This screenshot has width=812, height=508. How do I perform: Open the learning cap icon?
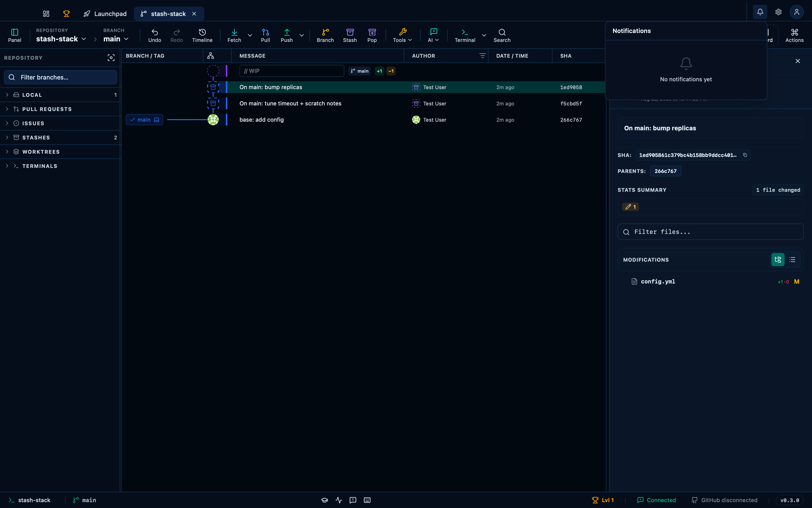pyautogui.click(x=325, y=500)
